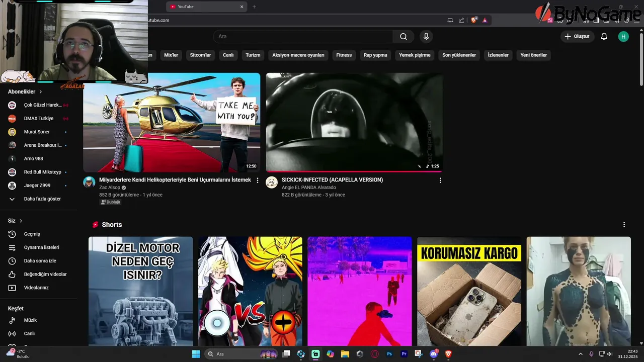The width and height of the screenshot is (644, 362).
Task: Open Discord from taskbar
Action: (433, 354)
